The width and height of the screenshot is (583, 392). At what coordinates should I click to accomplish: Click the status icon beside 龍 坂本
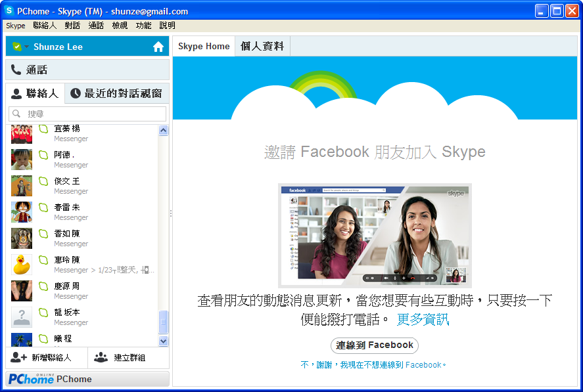pos(43,313)
